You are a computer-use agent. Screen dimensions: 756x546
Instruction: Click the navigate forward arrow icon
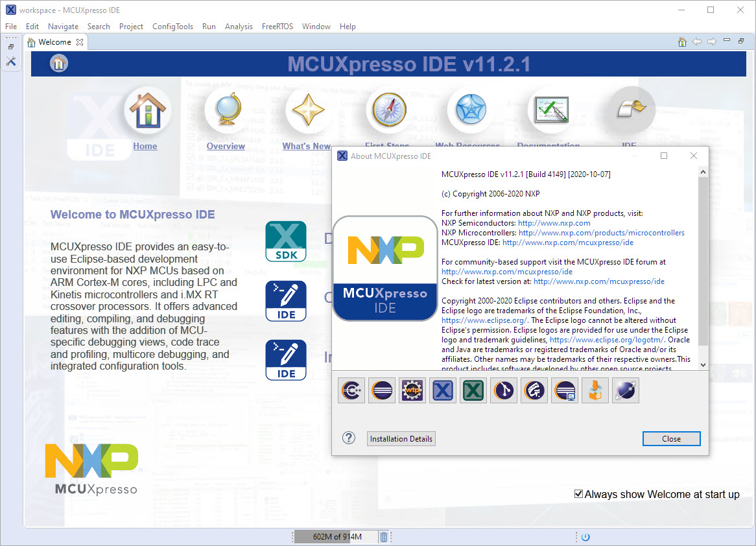712,41
